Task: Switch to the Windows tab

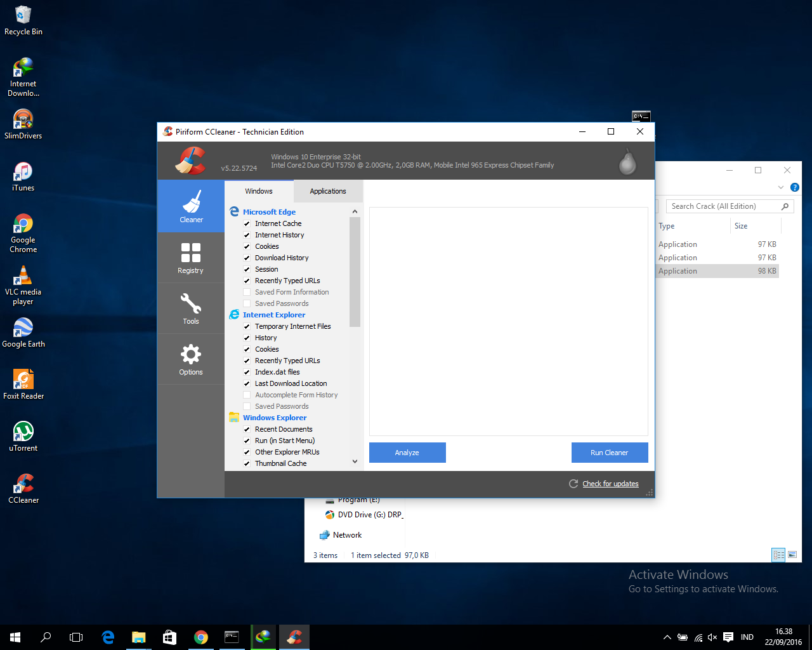Action: 259,191
